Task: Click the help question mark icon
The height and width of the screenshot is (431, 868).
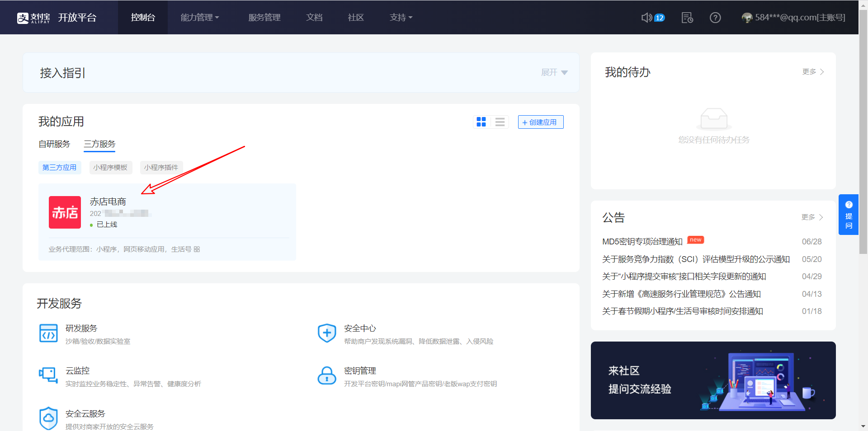Action: click(715, 18)
